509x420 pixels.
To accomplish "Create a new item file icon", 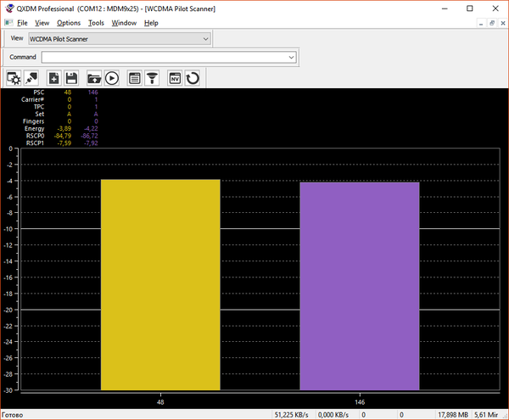I will [x=54, y=78].
